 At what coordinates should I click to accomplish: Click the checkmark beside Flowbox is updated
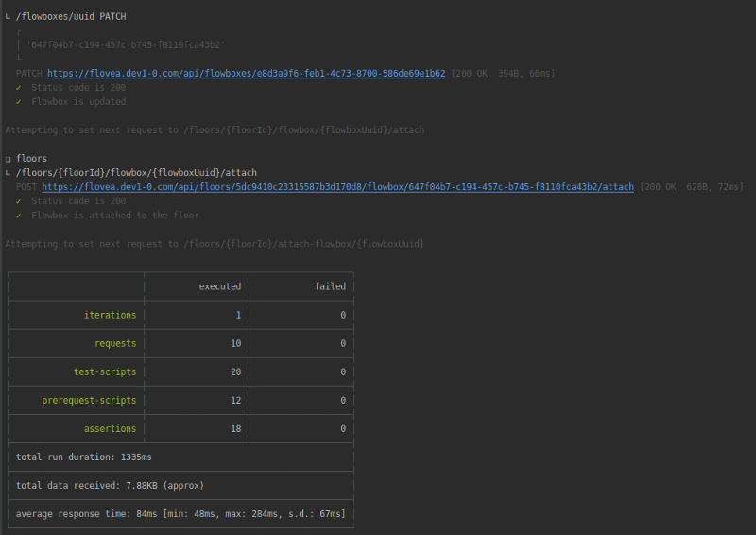[19, 102]
